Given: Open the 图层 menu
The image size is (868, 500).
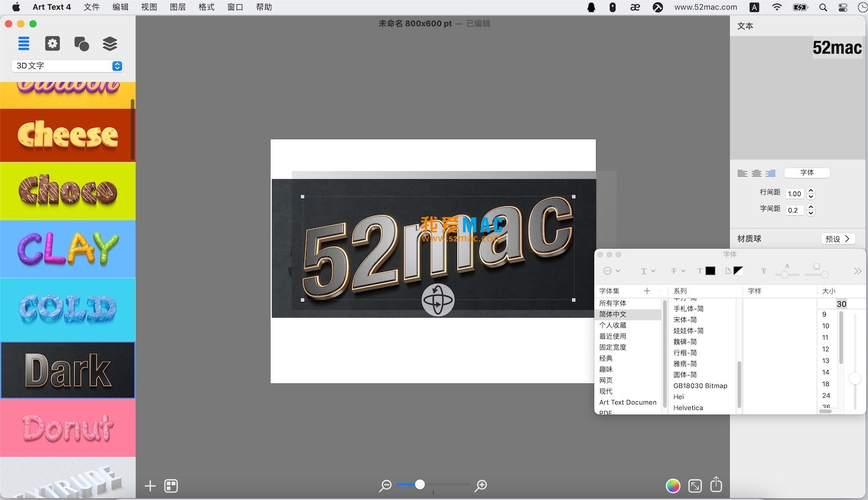Looking at the screenshot, I should point(178,7).
